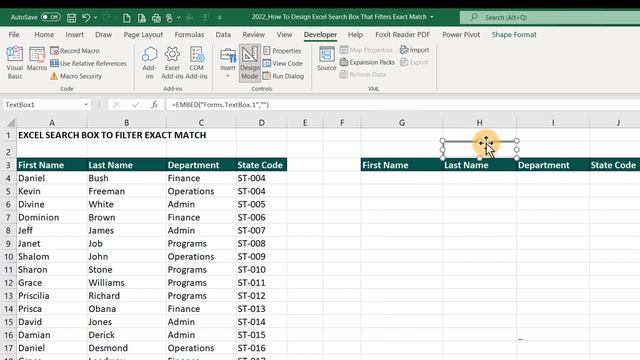Open the Foxit Reader PDF tab
The image size is (640, 360).
tap(403, 35)
